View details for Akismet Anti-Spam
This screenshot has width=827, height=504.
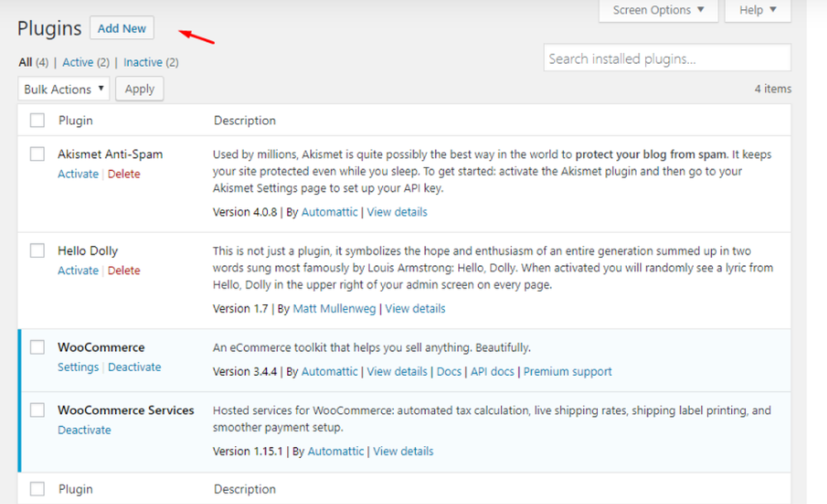click(x=397, y=212)
